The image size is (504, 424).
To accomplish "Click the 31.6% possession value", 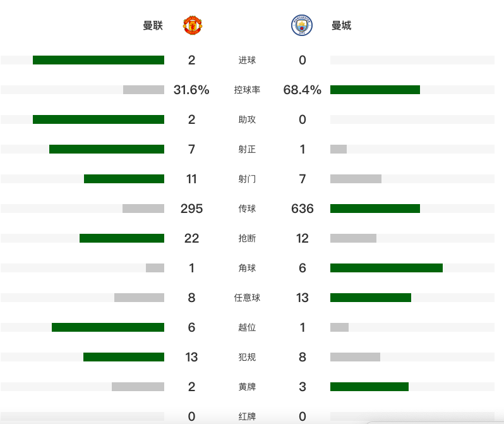I will [x=191, y=90].
